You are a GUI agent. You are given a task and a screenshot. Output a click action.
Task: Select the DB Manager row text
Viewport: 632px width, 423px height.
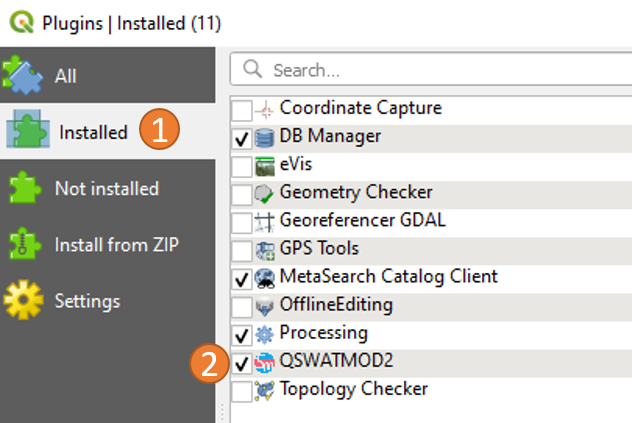tap(330, 136)
